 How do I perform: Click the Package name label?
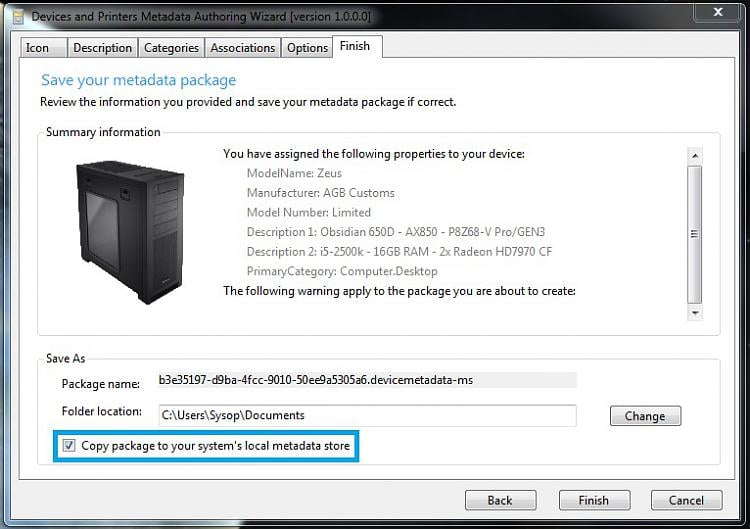(x=100, y=384)
